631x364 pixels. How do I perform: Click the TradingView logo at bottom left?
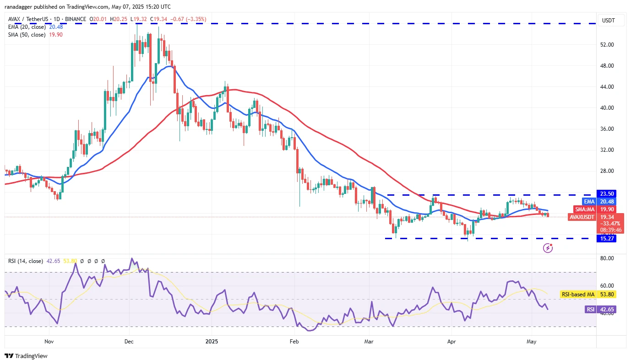click(26, 356)
